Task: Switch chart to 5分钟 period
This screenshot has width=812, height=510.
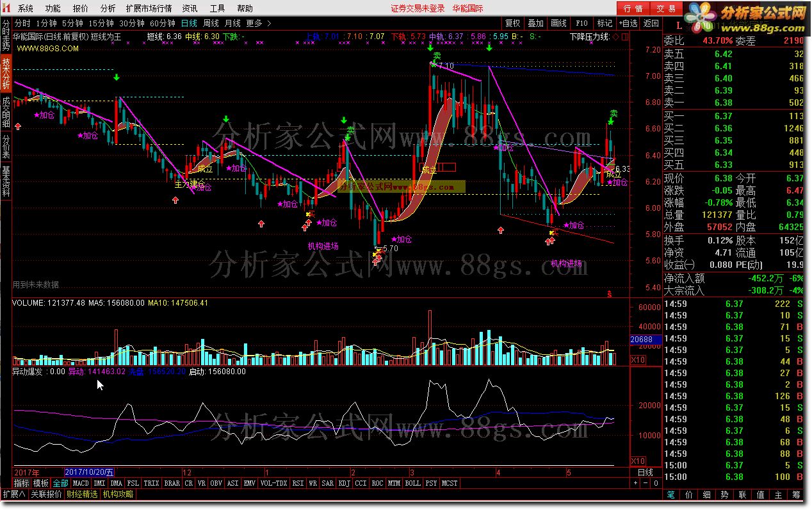Action: (x=72, y=23)
